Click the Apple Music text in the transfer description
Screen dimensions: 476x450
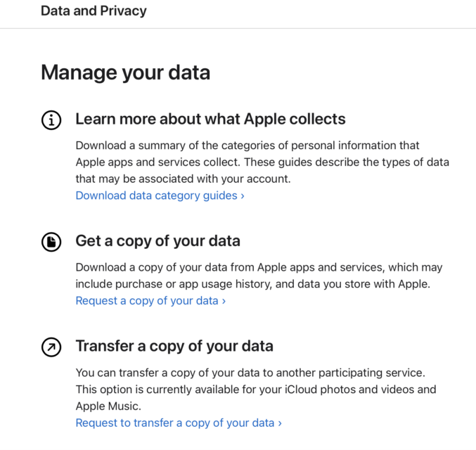click(x=108, y=406)
